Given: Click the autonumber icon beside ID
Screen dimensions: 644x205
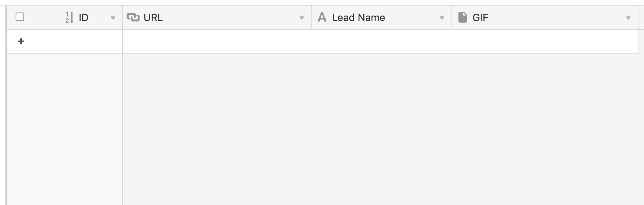Looking at the screenshot, I should click(x=69, y=18).
